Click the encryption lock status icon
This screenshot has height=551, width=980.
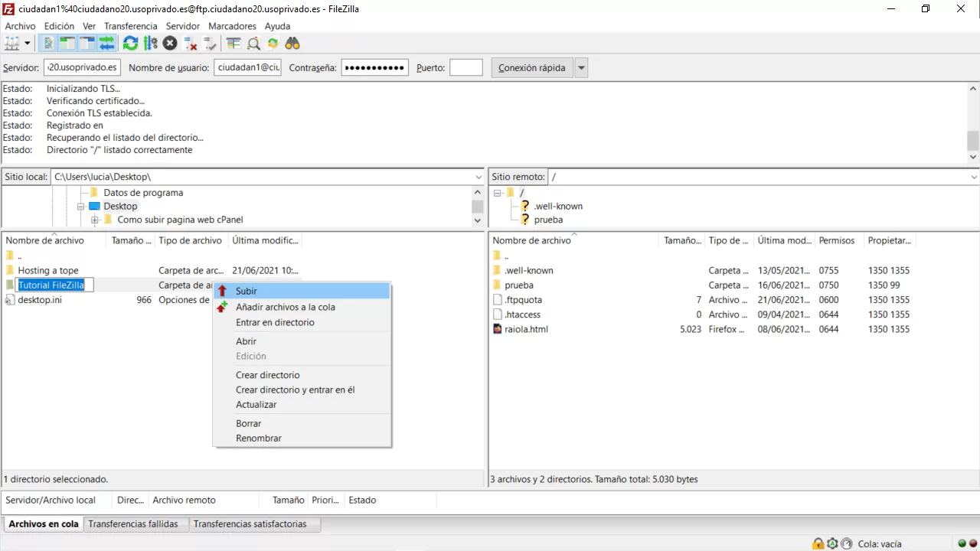click(818, 543)
